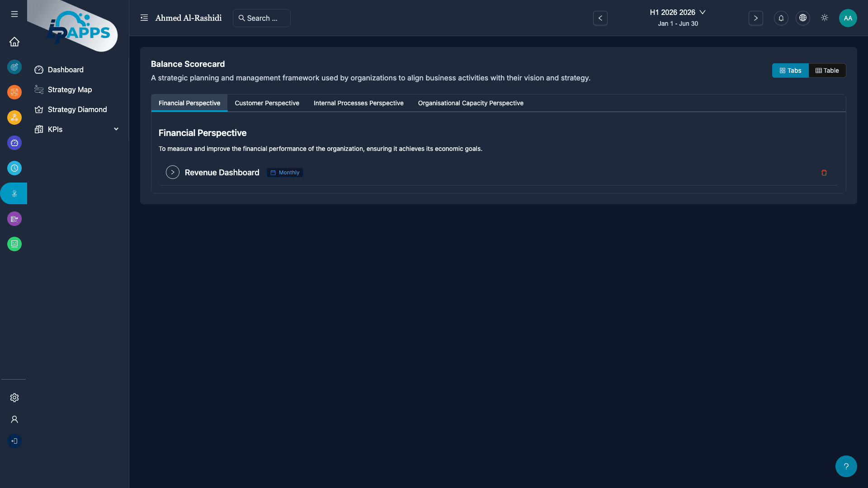Open Strategy Map in sidebar
The width and height of the screenshot is (868, 488).
tap(70, 89)
